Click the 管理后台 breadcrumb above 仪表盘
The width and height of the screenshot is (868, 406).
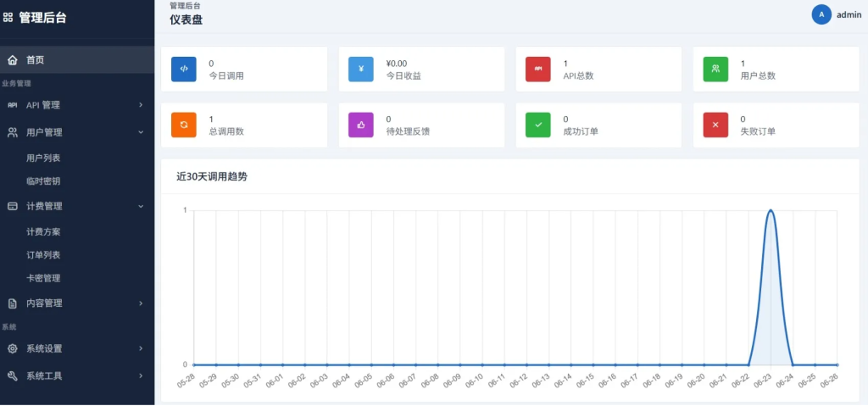[186, 6]
